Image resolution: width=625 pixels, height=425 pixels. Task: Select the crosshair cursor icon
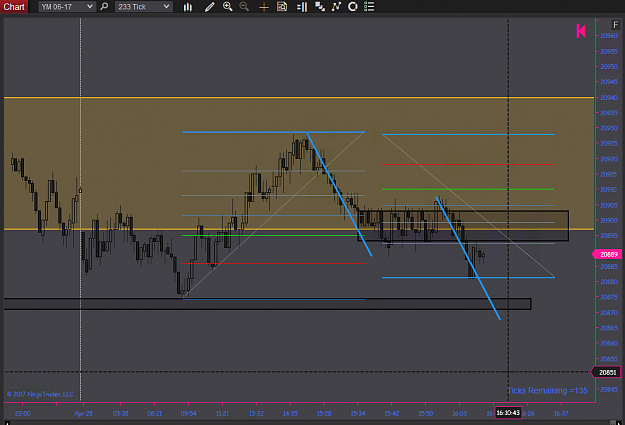tap(263, 7)
